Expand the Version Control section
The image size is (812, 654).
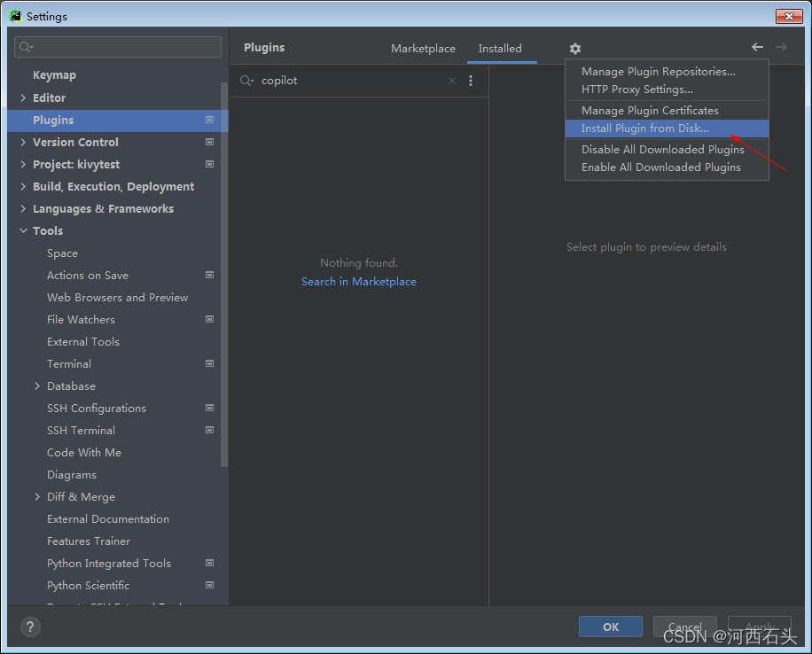pyautogui.click(x=23, y=142)
